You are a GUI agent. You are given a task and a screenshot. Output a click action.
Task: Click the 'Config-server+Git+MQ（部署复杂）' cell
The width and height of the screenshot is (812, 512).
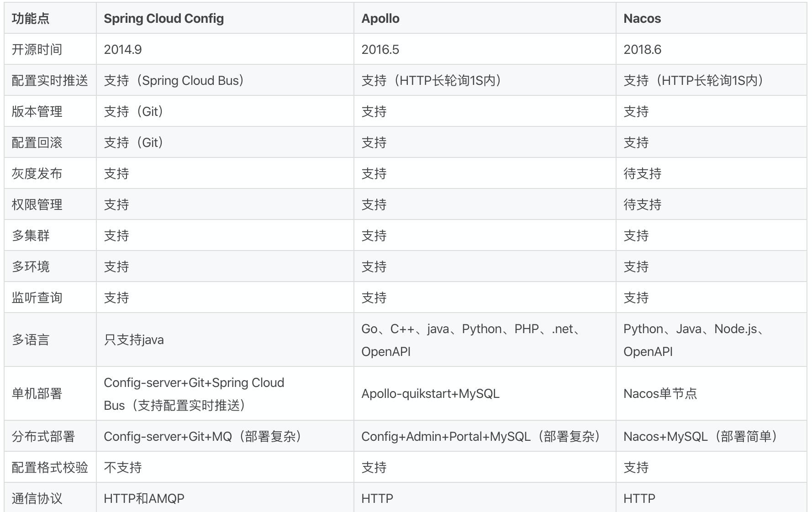coord(225,436)
